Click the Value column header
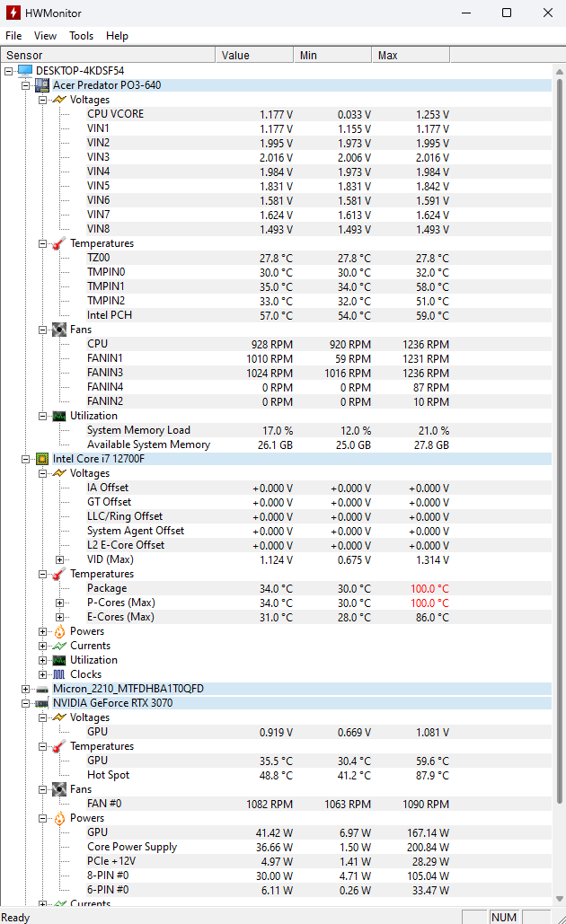The width and height of the screenshot is (566, 924). pyautogui.click(x=255, y=56)
